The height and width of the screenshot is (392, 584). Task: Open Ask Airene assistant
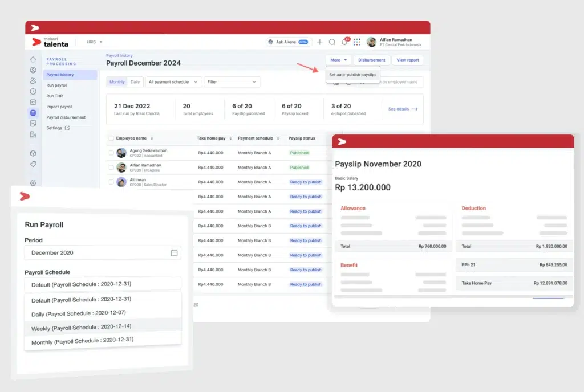click(287, 42)
